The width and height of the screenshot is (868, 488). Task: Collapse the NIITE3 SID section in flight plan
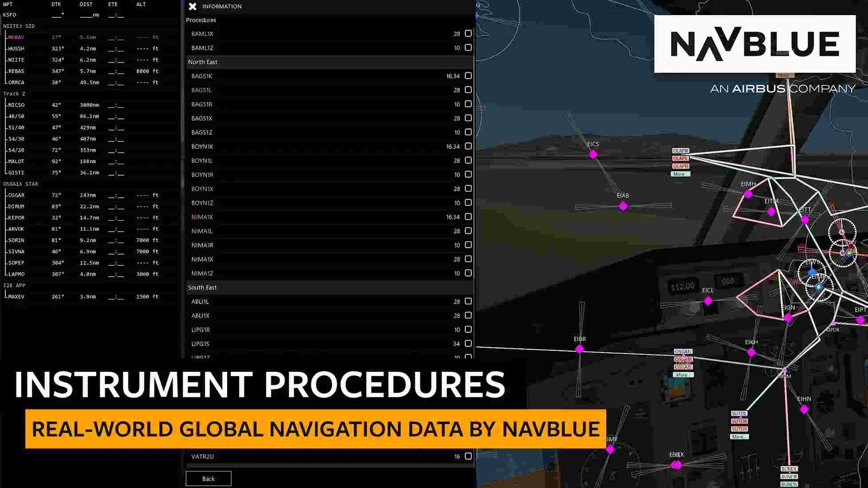pos(19,26)
